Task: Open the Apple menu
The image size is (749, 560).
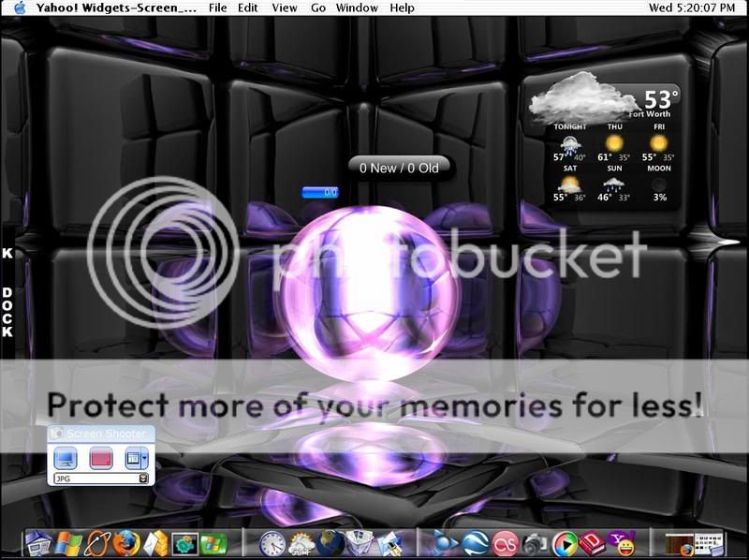Action: [19, 7]
